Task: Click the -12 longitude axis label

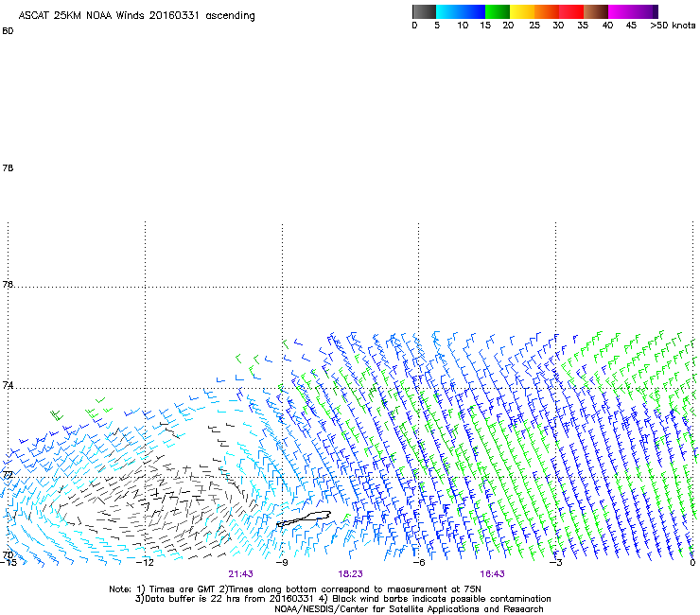Action: (x=145, y=563)
